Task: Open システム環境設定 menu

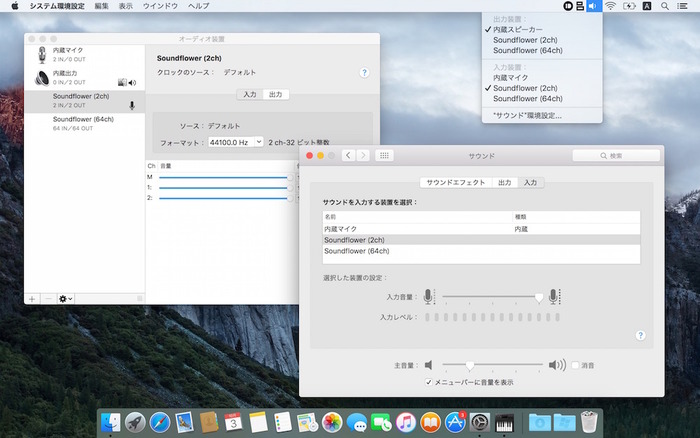Action: pyautogui.click(x=57, y=6)
